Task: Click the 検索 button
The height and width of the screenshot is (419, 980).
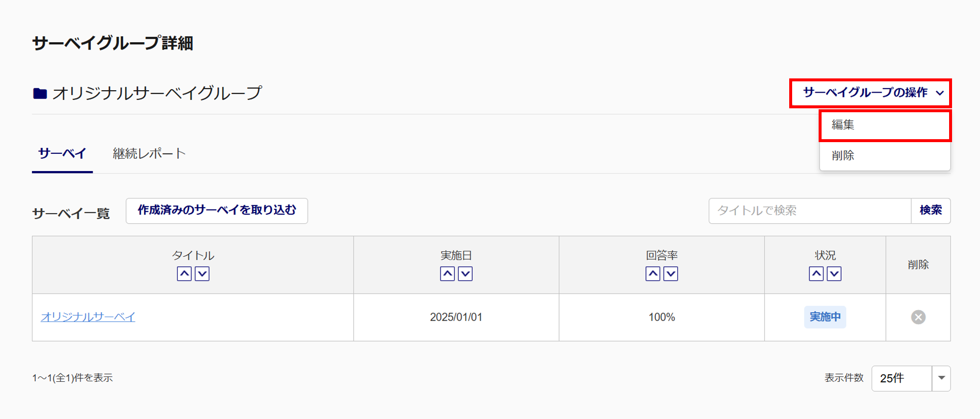Action: 930,211
